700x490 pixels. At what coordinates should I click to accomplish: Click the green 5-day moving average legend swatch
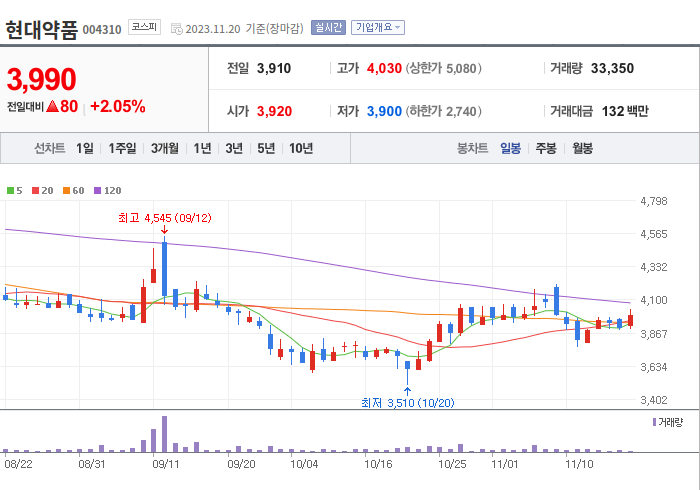pos(10,191)
